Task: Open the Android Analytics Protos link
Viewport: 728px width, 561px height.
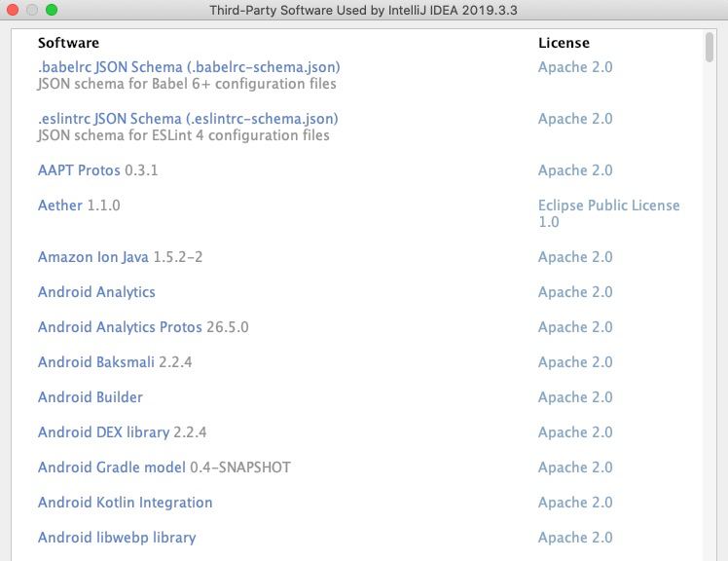Action: tap(120, 327)
